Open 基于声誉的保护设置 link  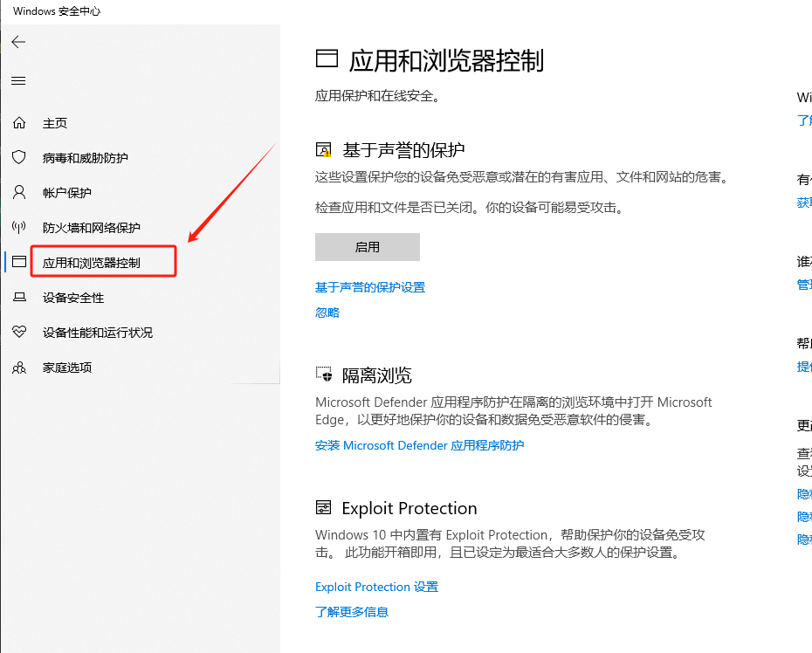(x=370, y=287)
